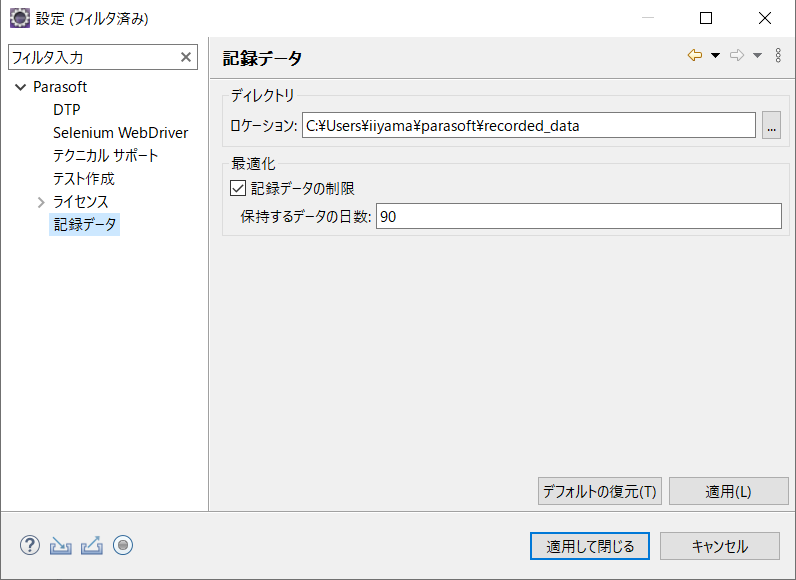Viewport: 796px width, 580px height.
Task: Collapse the Parasoft tree node
Action: 21,87
